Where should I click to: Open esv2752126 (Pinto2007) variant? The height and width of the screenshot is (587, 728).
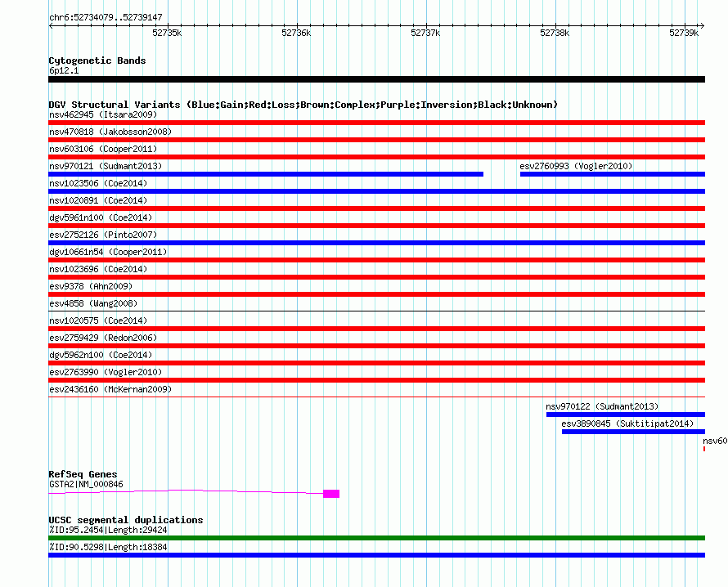click(103, 235)
